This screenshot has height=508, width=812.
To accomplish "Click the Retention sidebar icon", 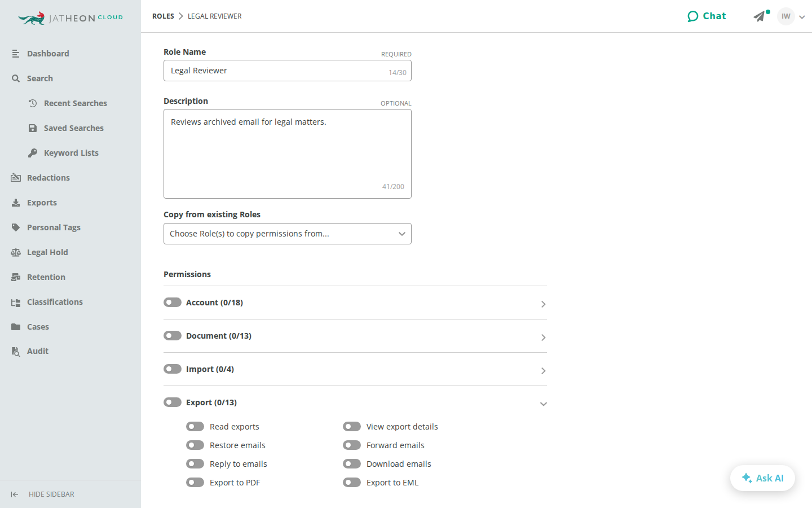I will coord(16,277).
